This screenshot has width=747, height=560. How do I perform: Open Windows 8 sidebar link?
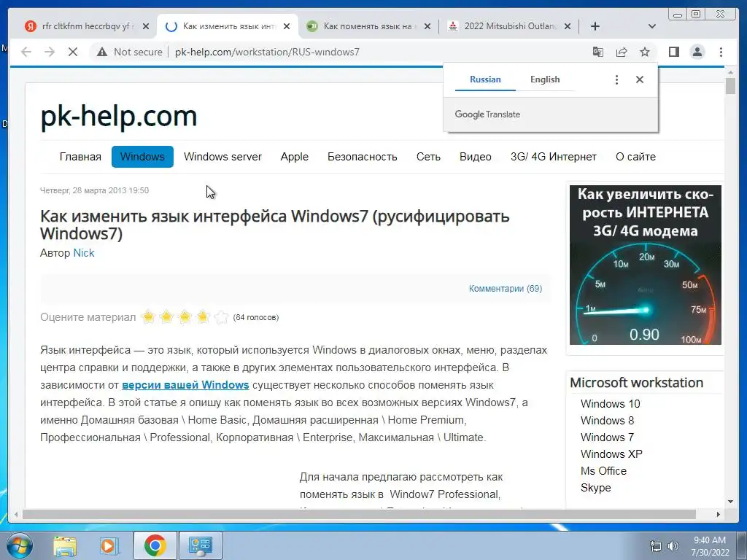[x=608, y=421]
